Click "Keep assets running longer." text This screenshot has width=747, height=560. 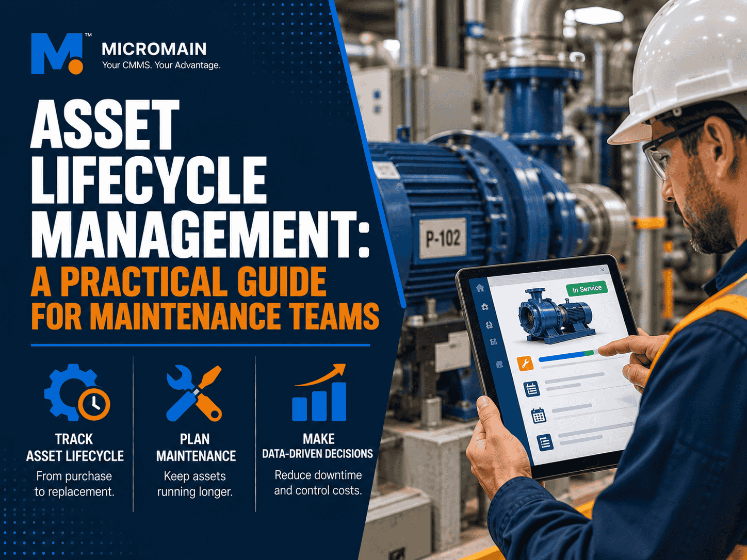click(x=195, y=484)
